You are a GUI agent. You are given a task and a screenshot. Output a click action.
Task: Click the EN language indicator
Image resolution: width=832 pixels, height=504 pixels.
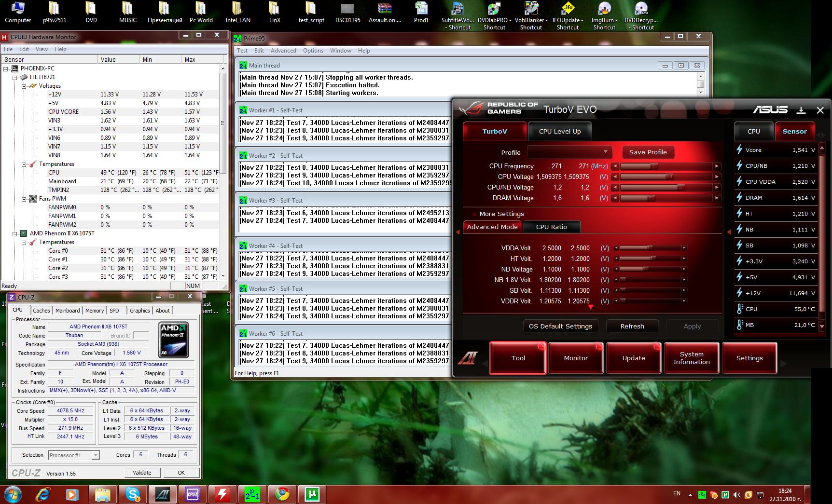677,493
